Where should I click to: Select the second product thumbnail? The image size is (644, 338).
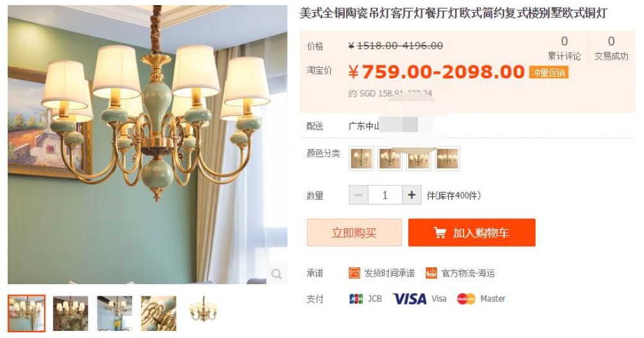pos(71,314)
